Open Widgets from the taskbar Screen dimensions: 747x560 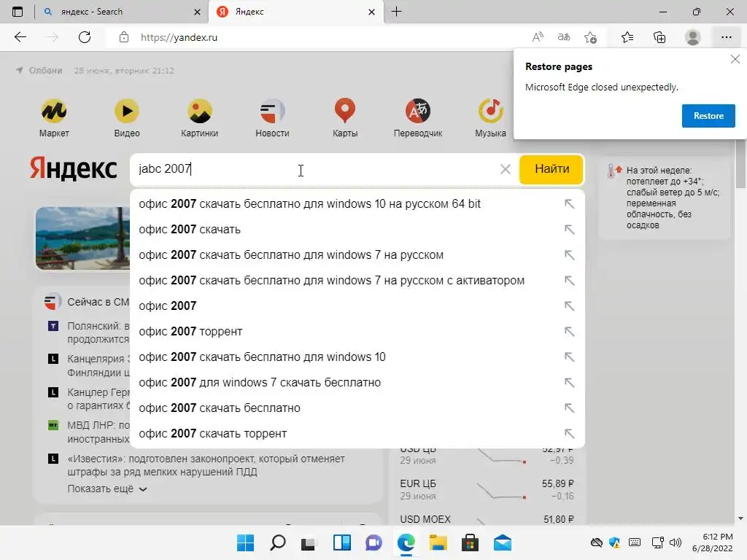(x=342, y=542)
